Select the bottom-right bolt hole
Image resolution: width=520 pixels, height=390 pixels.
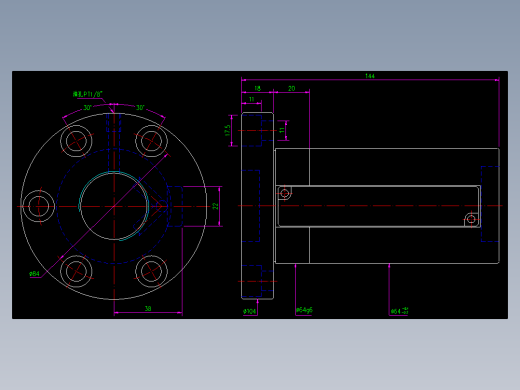[x=151, y=271]
